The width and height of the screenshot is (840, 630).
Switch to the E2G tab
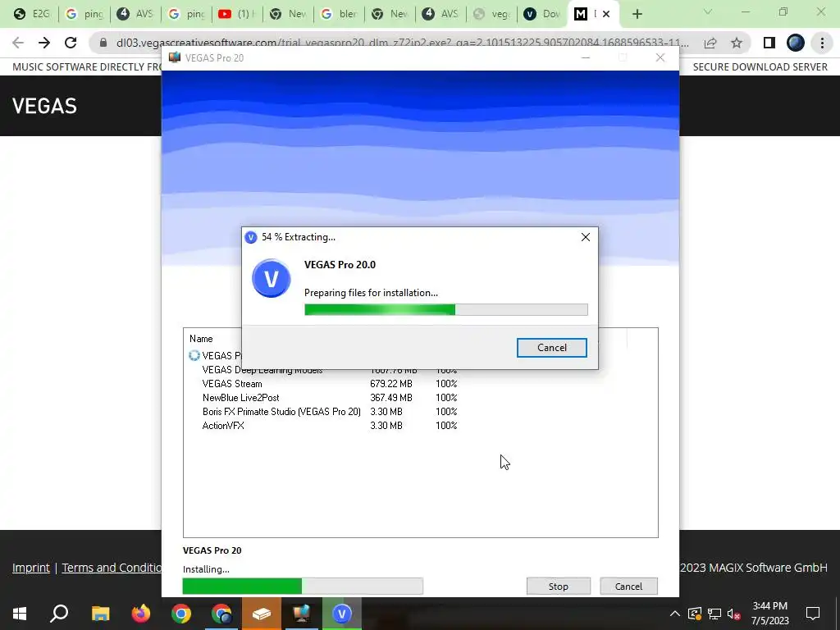click(x=32, y=14)
